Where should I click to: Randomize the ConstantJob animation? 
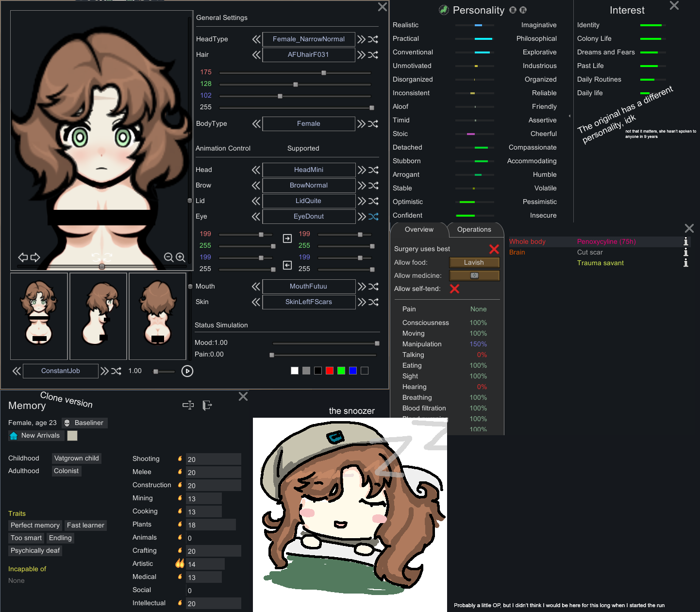tap(117, 371)
